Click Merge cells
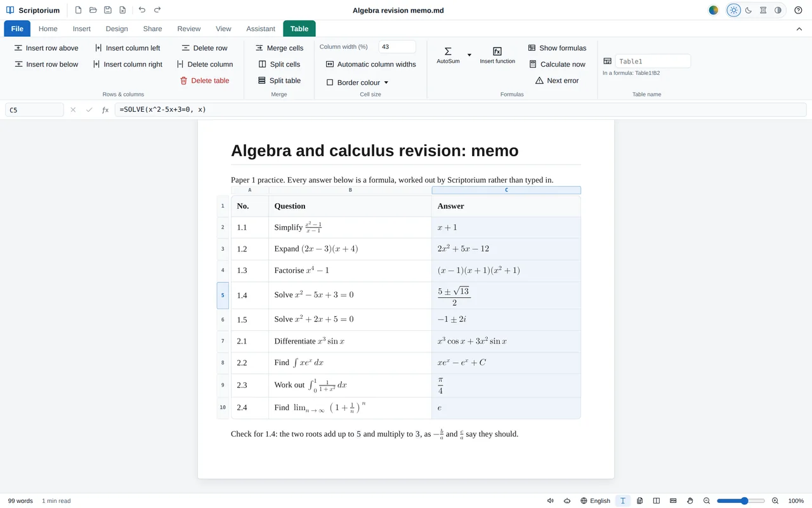 (279, 48)
